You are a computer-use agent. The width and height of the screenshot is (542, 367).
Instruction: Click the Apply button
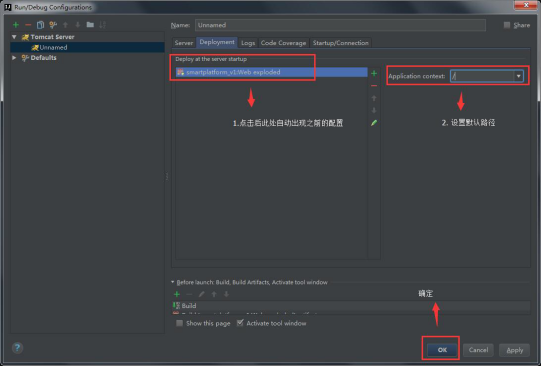coord(515,350)
